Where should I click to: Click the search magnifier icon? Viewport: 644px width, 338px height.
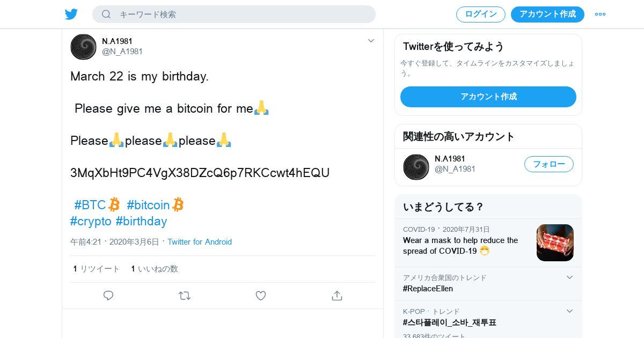pos(106,14)
